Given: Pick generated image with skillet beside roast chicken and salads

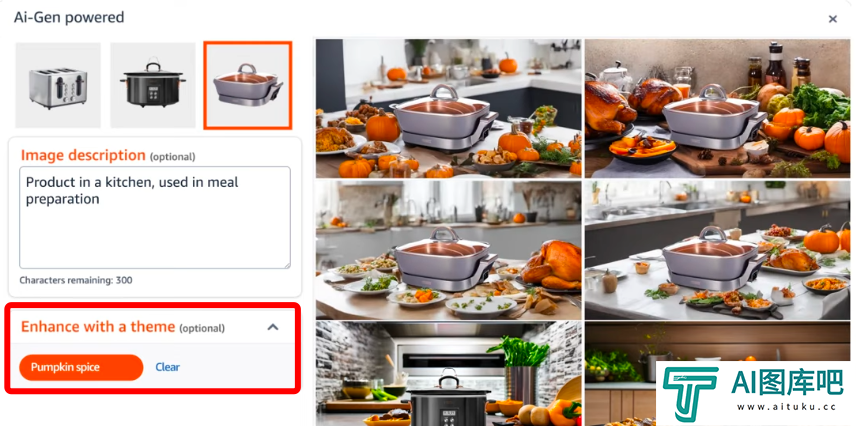Looking at the screenshot, I should click(449, 250).
